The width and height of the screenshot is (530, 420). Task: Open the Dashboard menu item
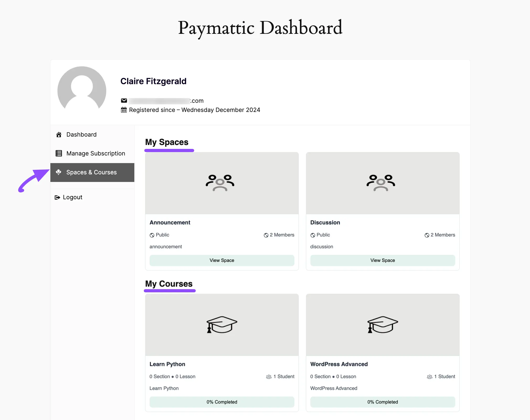(81, 134)
